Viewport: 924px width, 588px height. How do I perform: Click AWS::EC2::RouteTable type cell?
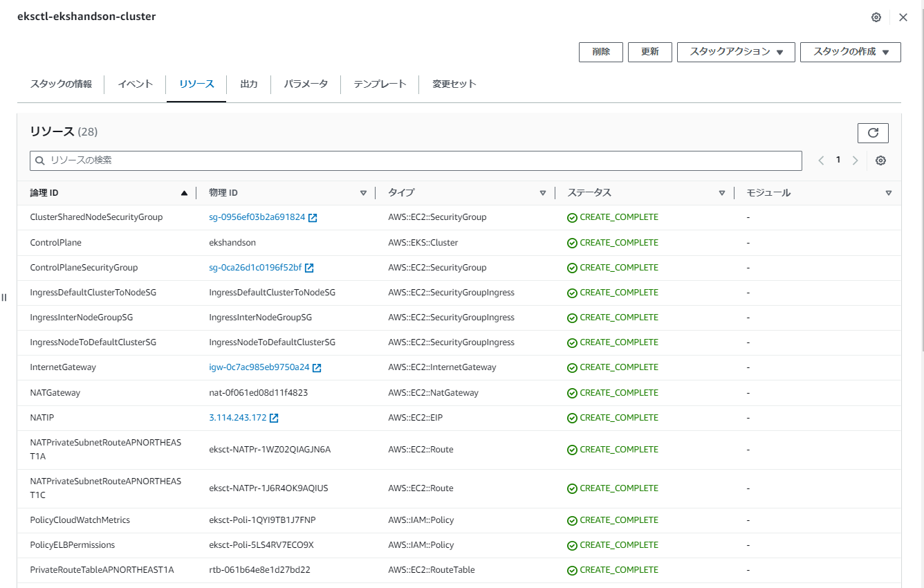[x=432, y=570]
